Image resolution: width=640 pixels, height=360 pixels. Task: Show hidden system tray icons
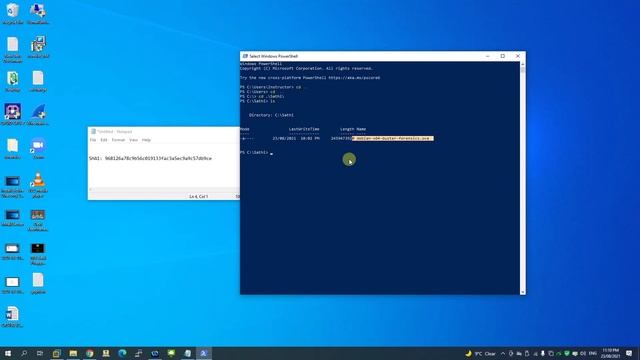pyautogui.click(x=503, y=353)
